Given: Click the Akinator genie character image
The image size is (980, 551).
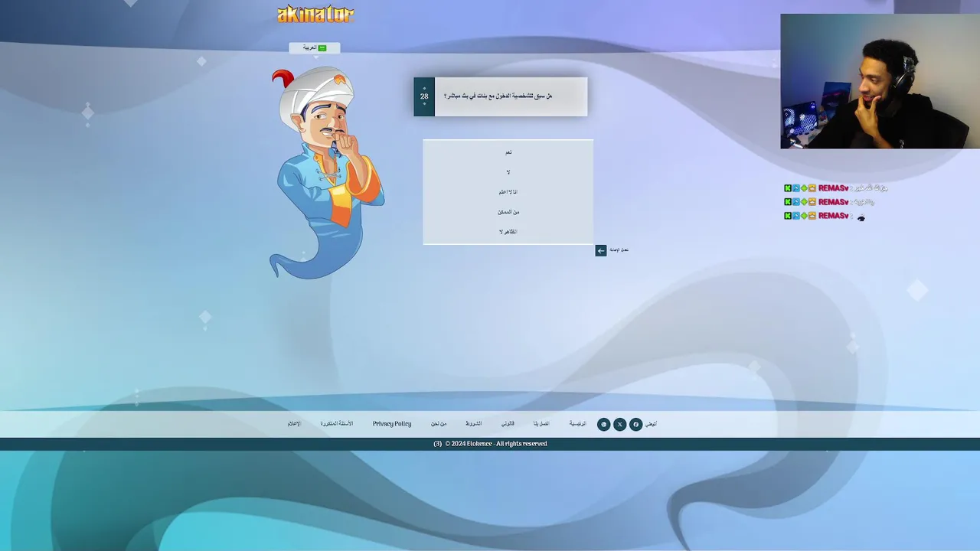Looking at the screenshot, I should [x=327, y=173].
